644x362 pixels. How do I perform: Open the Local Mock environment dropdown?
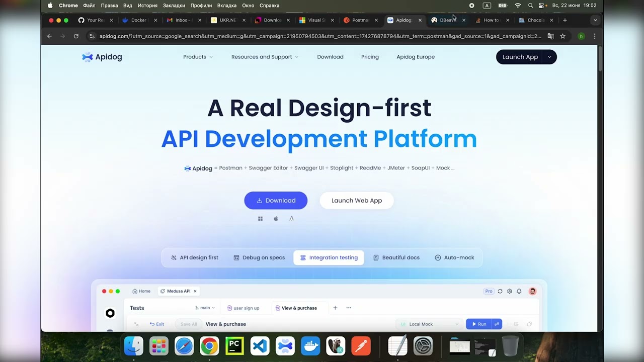tap(428, 324)
